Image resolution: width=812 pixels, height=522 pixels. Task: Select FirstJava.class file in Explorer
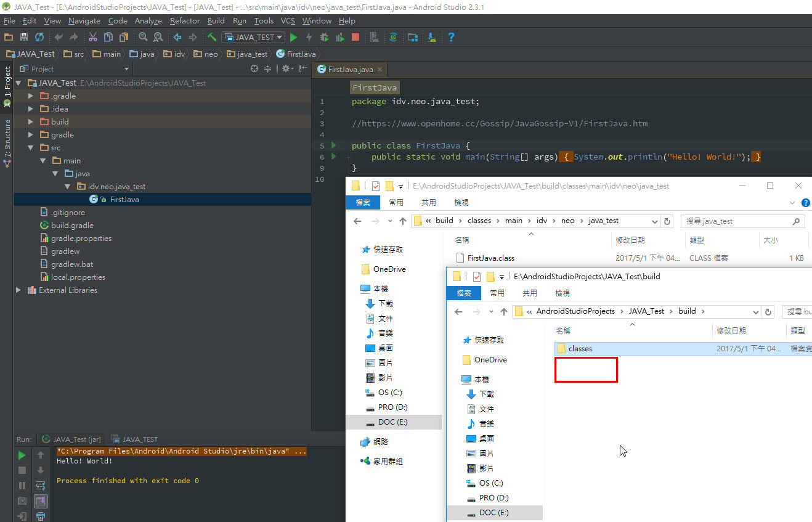pyautogui.click(x=491, y=258)
